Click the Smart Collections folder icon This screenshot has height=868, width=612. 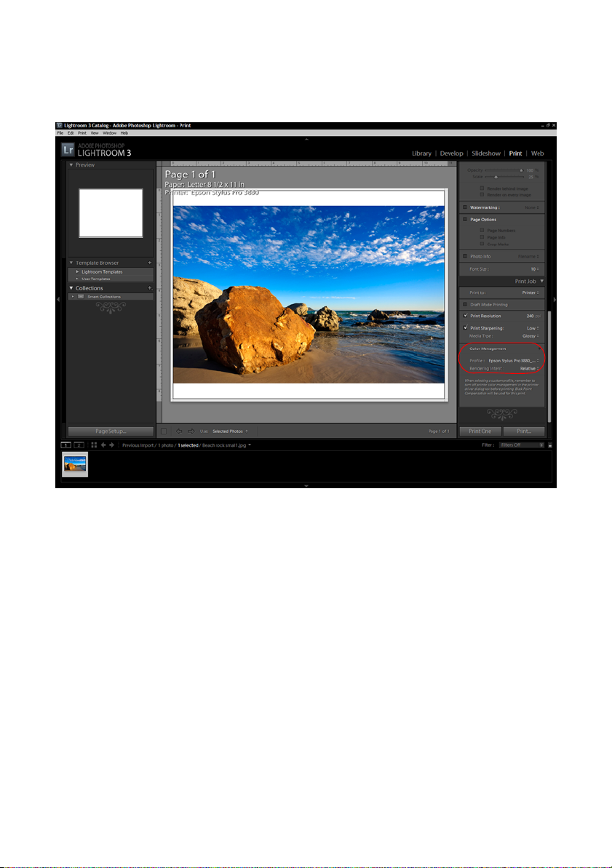(x=81, y=297)
